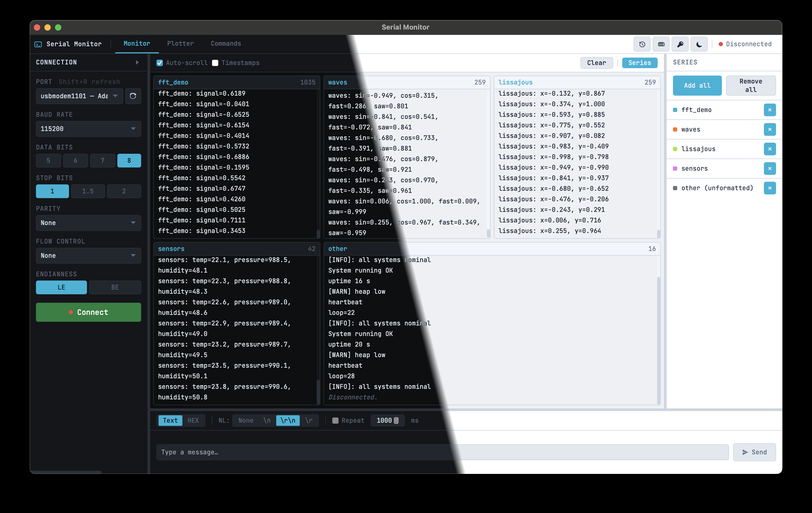Click the paper plane icon on Send

click(745, 452)
